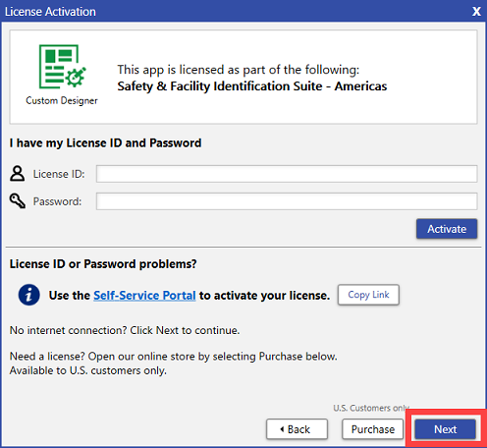Close the License Activation dialog

[x=476, y=12]
